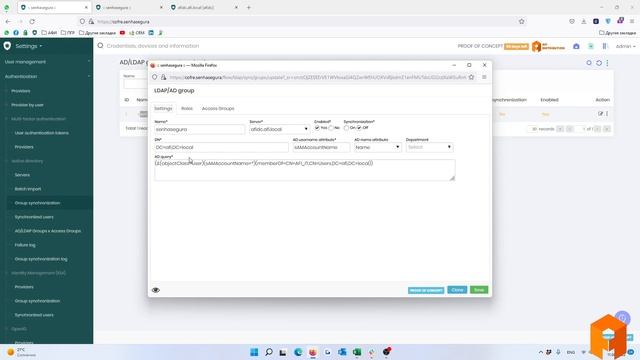Open a new browser tab
This screenshot has width=640, height=360.
point(249,7)
